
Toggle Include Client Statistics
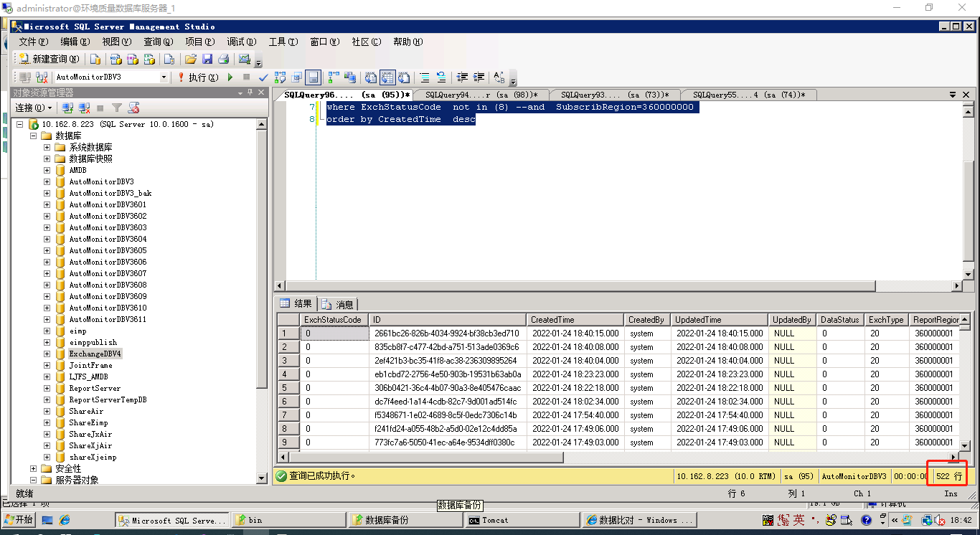tap(350, 77)
